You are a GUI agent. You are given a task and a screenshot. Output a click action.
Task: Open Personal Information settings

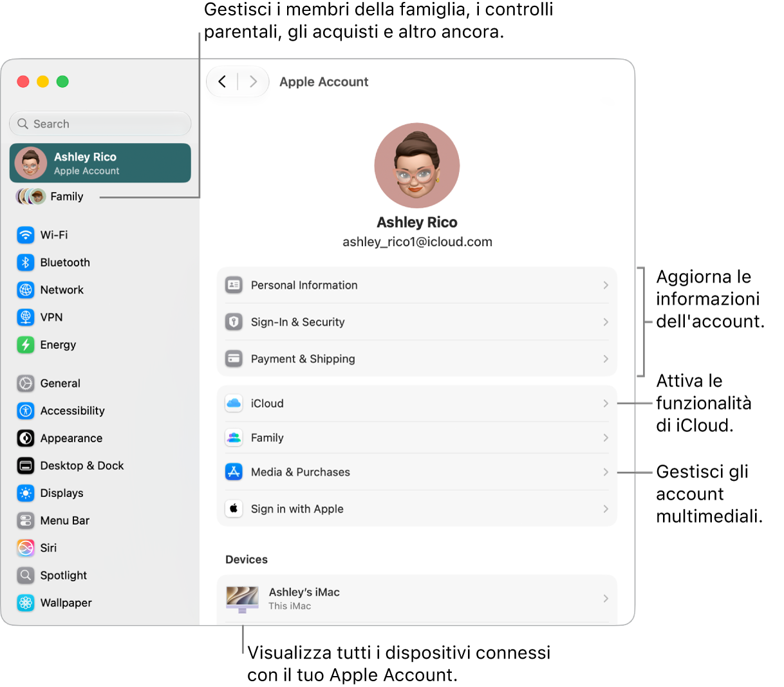pyautogui.click(x=417, y=285)
